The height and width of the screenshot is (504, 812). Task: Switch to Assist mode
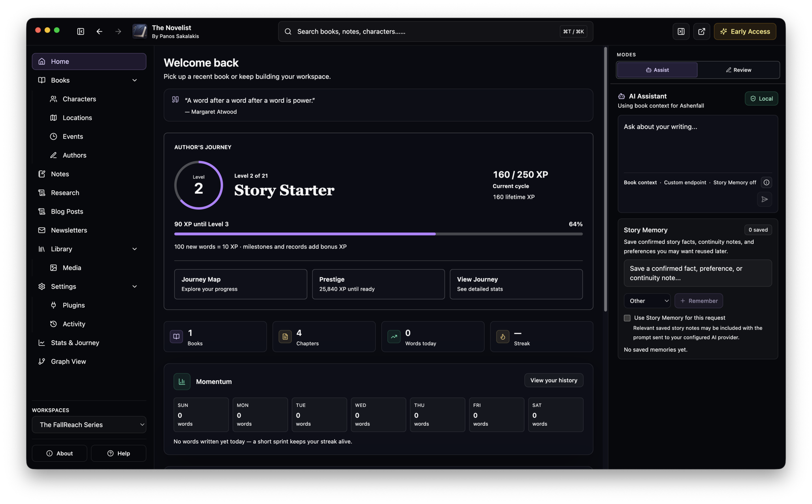pyautogui.click(x=657, y=70)
